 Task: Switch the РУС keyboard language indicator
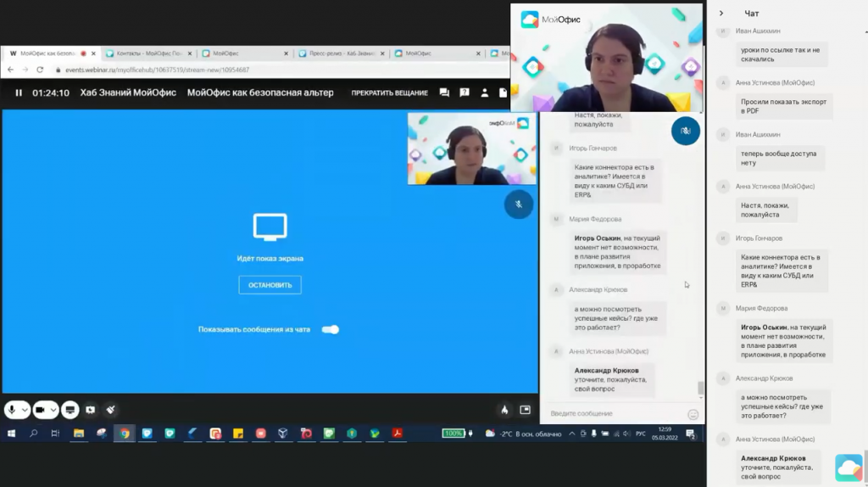tap(641, 434)
